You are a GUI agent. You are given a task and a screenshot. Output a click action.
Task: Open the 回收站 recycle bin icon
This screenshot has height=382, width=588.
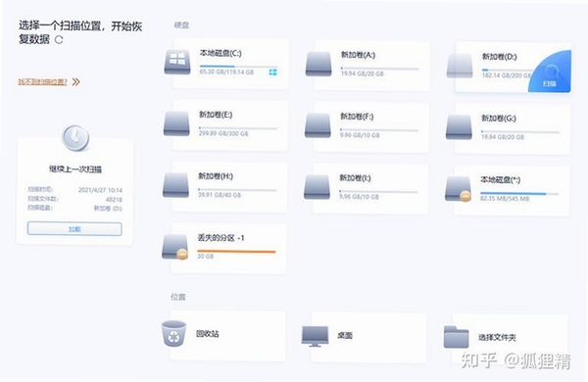tap(174, 334)
